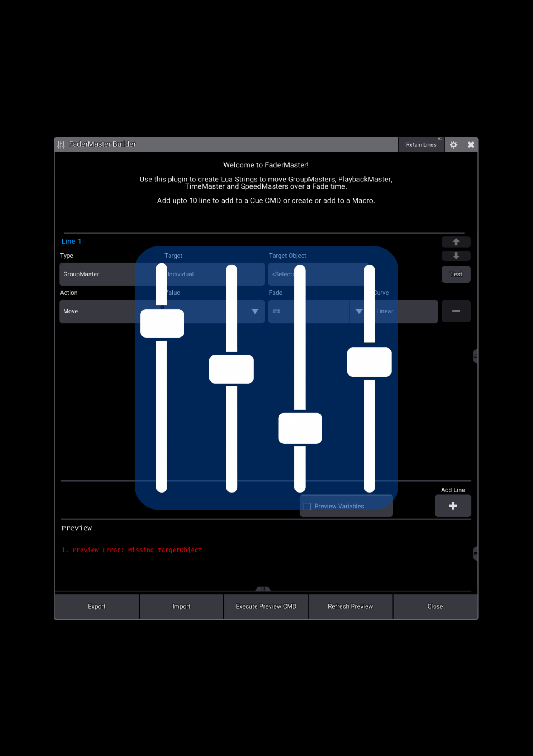Click the handle at the bottom of the Preview area
This screenshot has width=533, height=756.
(x=263, y=589)
